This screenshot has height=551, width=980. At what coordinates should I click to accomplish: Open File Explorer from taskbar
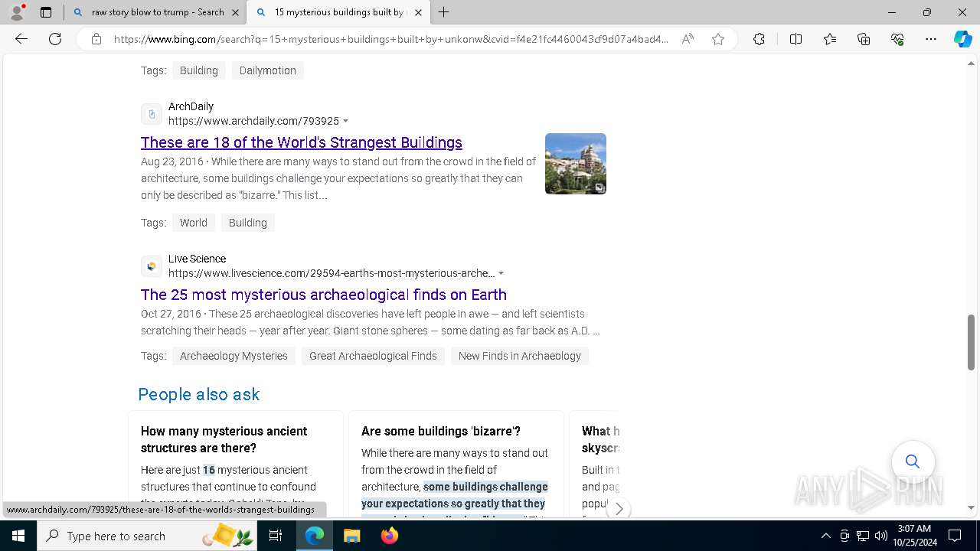click(351, 536)
